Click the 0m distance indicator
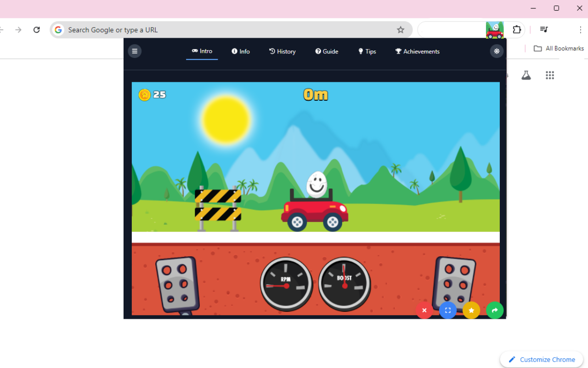This screenshot has width=588, height=368. pos(316,95)
